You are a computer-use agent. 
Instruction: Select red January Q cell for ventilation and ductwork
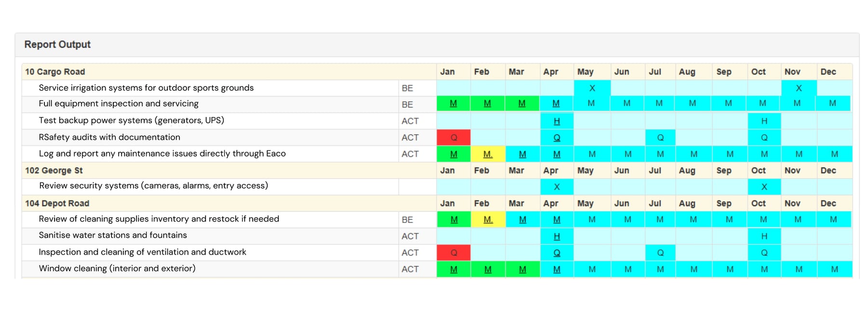click(454, 253)
